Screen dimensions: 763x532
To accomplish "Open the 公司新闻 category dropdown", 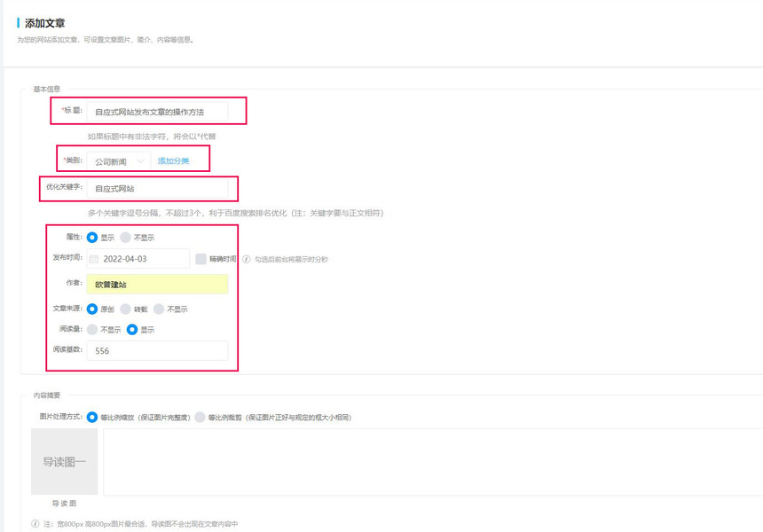I will (119, 161).
